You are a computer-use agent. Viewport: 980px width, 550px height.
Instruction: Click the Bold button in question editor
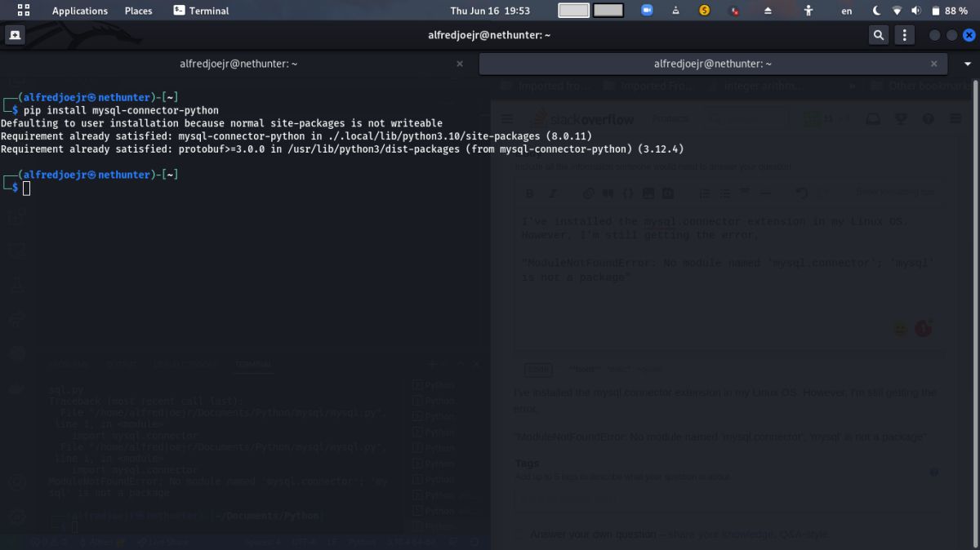[x=529, y=193]
